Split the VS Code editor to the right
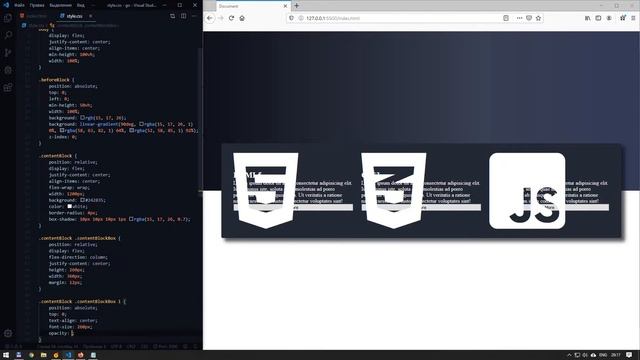This screenshot has width=640, height=360. (x=183, y=16)
